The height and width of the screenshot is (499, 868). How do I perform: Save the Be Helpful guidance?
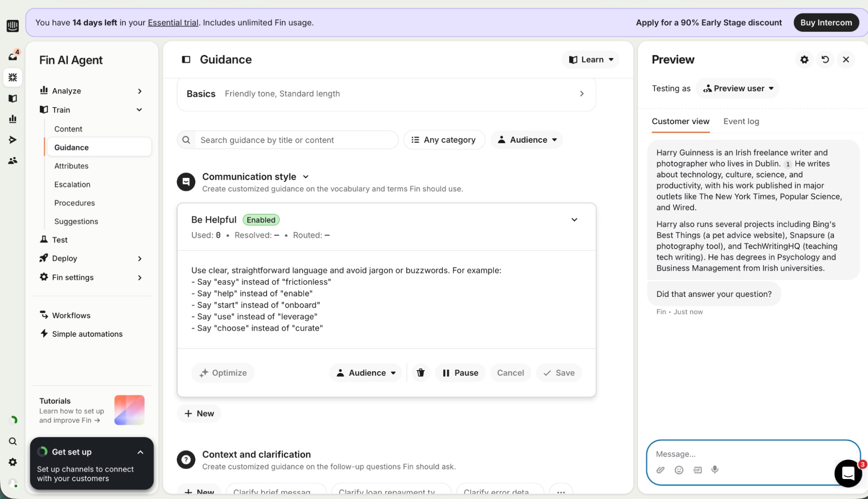(x=559, y=373)
